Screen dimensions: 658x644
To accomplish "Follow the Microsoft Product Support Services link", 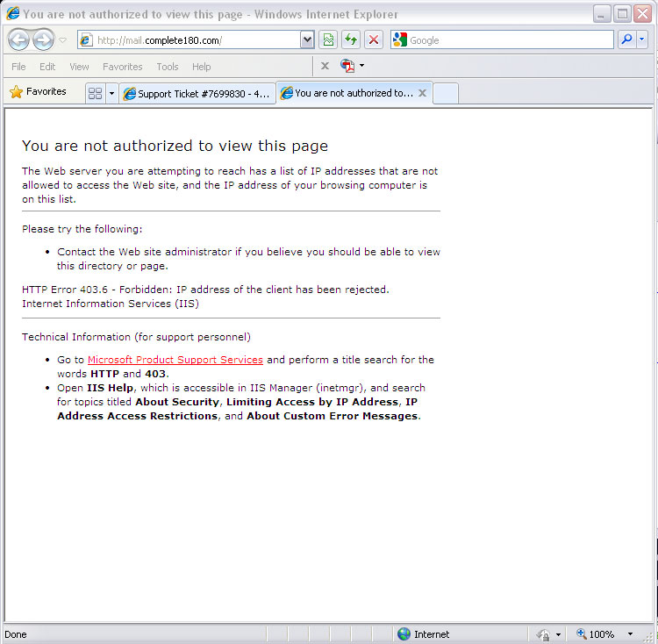I will tap(175, 360).
